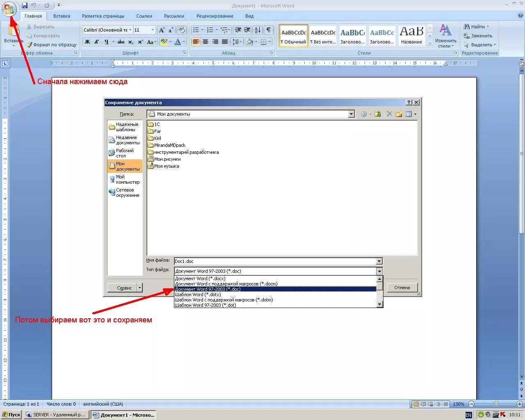525x420 pixels.
Task: Click Изменить стили button
Action: [445, 36]
